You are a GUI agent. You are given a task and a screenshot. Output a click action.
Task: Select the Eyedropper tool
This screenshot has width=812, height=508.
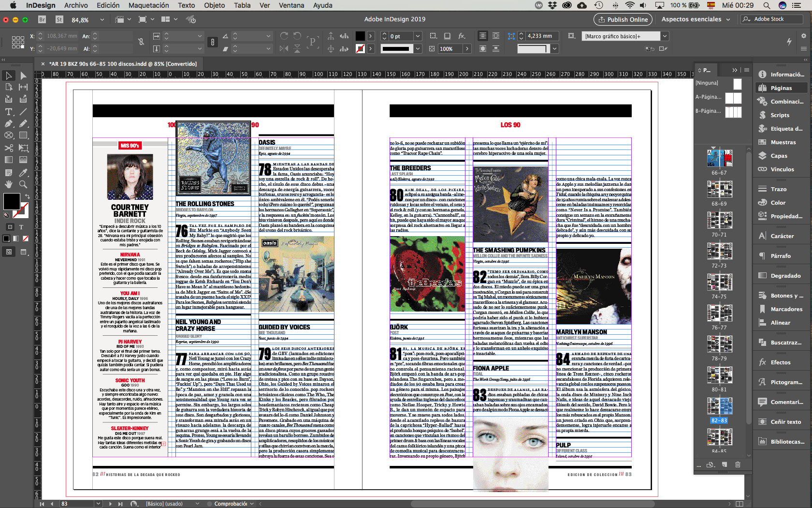point(23,172)
